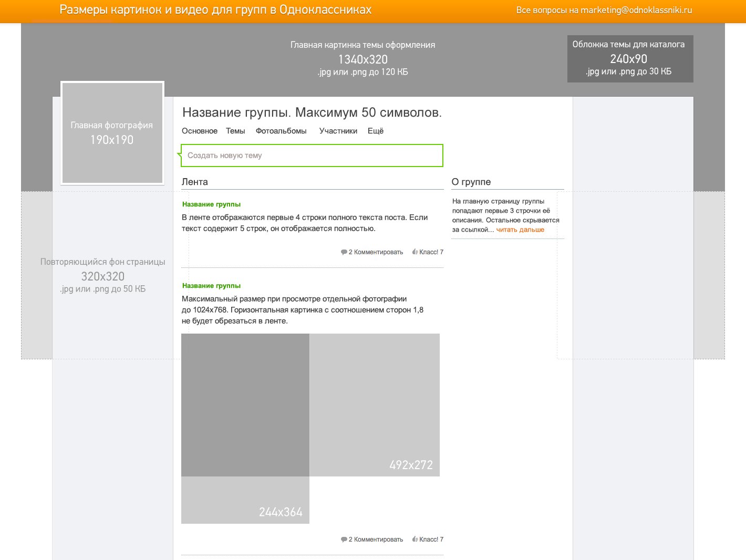
Task: Click Класс! 7 under the photo post
Action: coord(431,540)
